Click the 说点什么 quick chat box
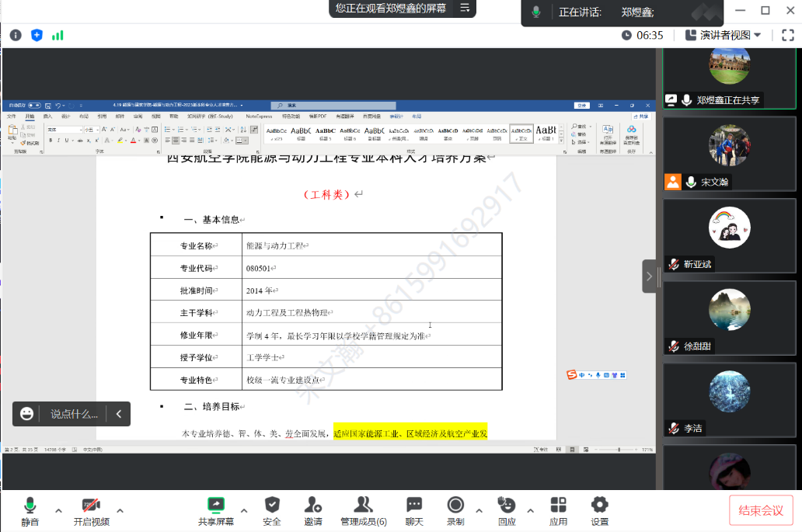The width and height of the screenshot is (802, 532). click(x=74, y=414)
